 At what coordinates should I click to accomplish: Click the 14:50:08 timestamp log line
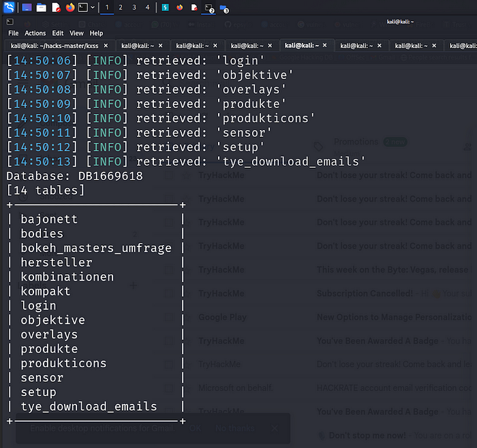coord(146,89)
